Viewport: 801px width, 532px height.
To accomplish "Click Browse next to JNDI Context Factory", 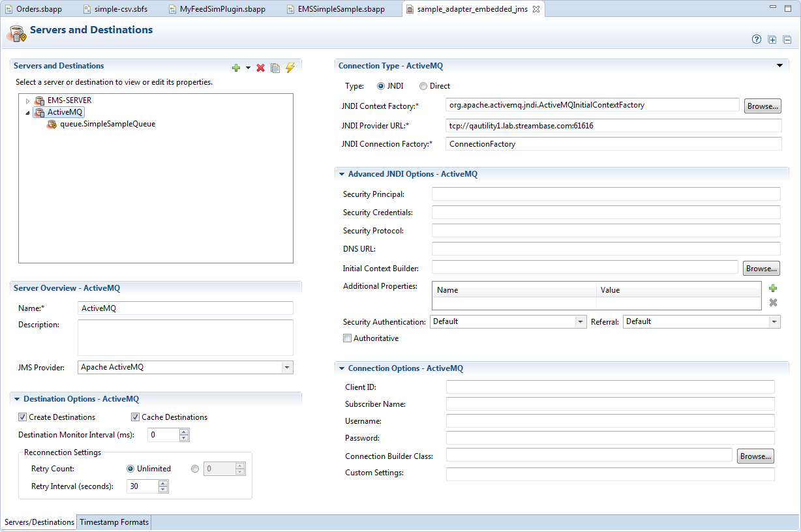I will [762, 106].
